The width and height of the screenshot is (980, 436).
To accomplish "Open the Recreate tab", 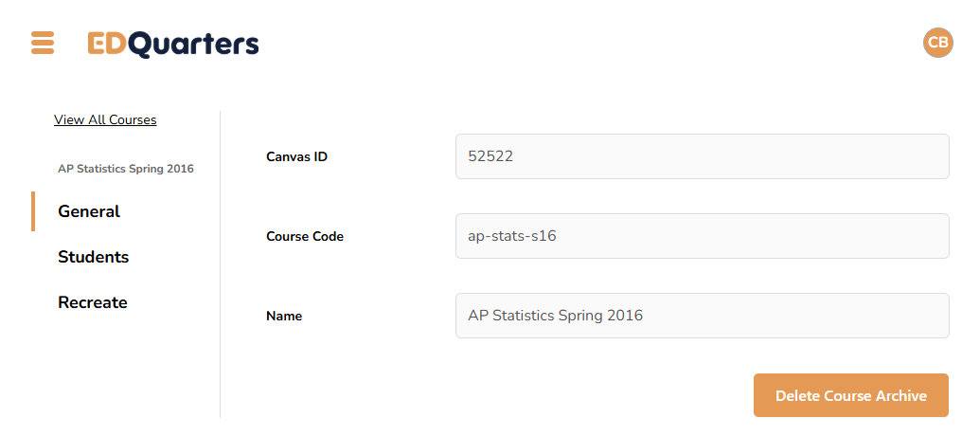I will pos(92,302).
